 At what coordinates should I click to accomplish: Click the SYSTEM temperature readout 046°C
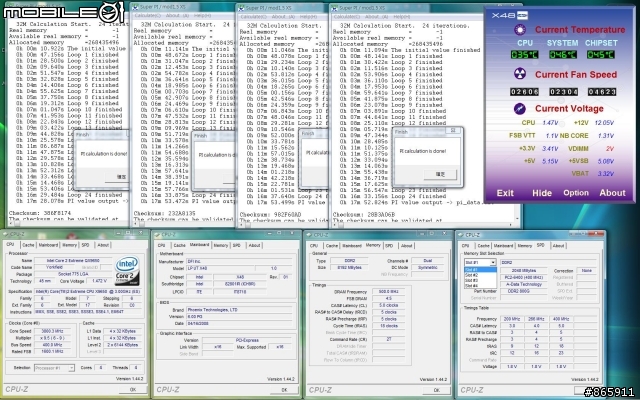563,55
